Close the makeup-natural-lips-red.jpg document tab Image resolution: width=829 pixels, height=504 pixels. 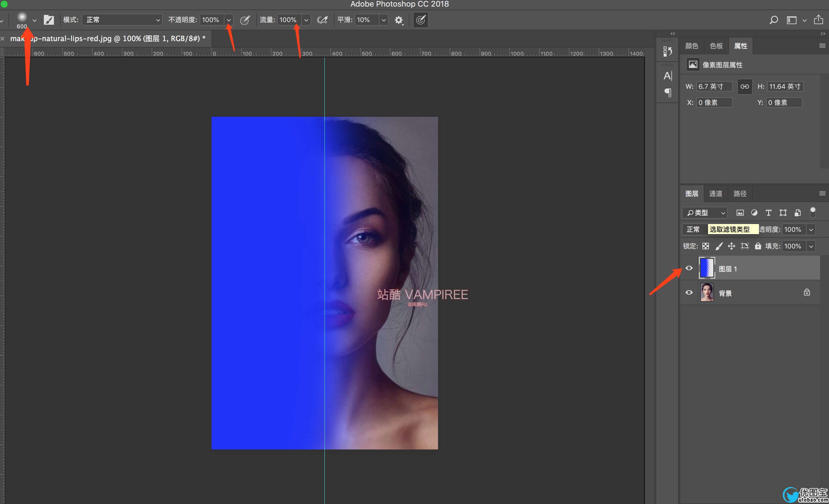click(3, 39)
